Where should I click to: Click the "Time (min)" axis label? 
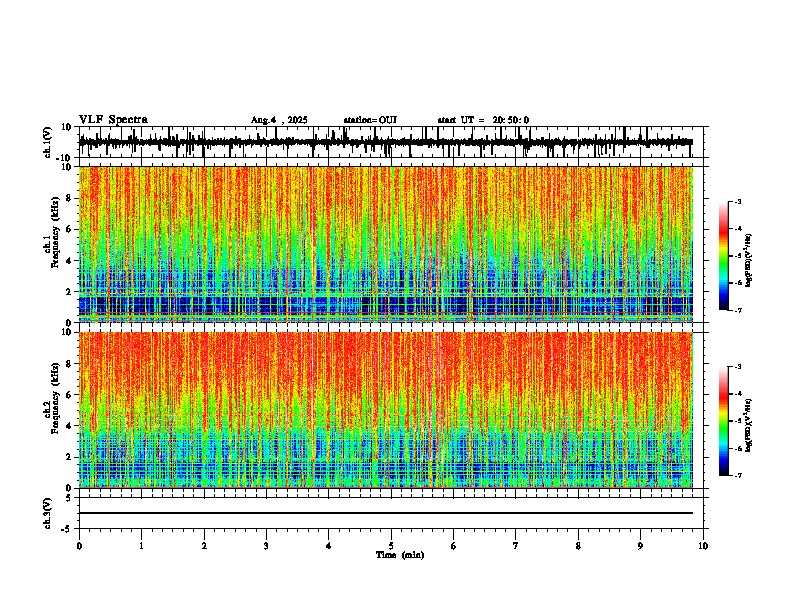[x=400, y=555]
